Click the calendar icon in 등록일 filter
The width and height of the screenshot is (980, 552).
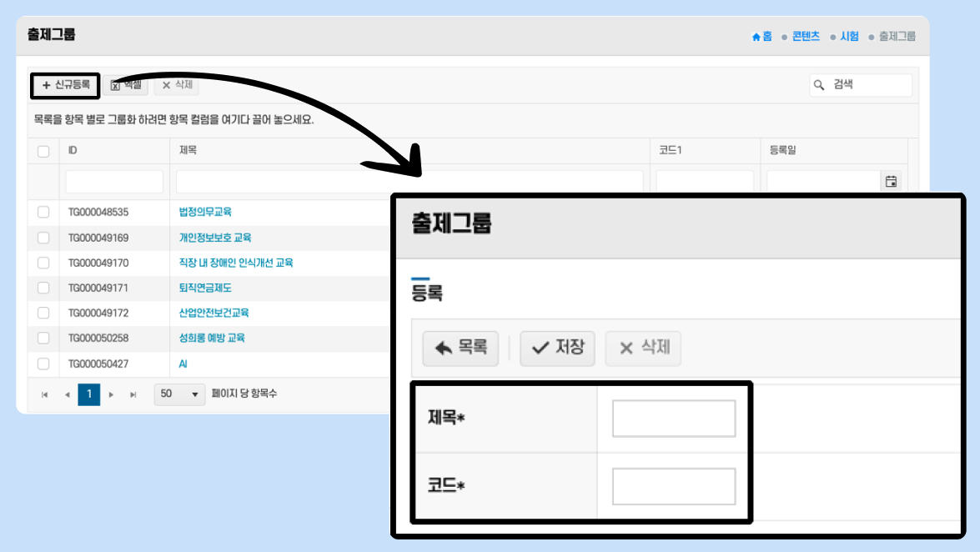click(x=891, y=182)
